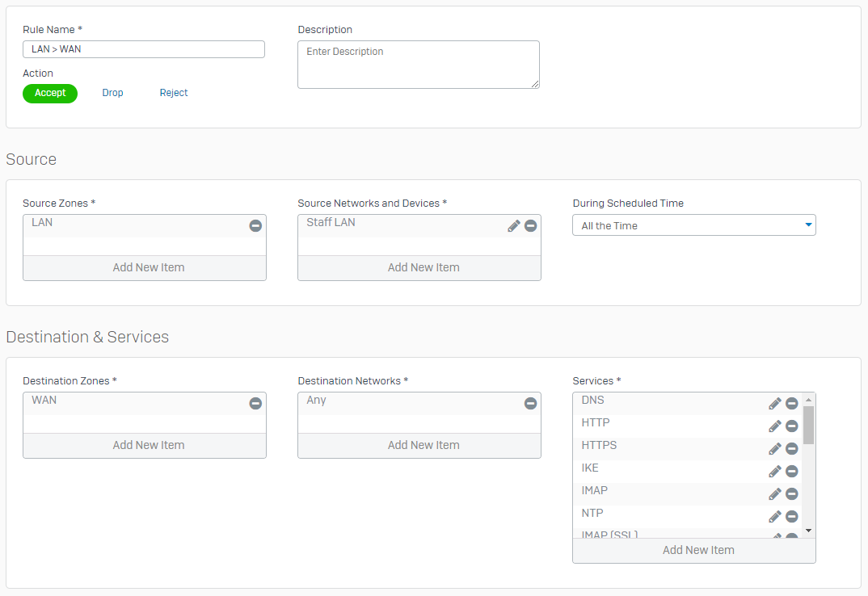Remove Staff LAN from source networks

coord(530,226)
